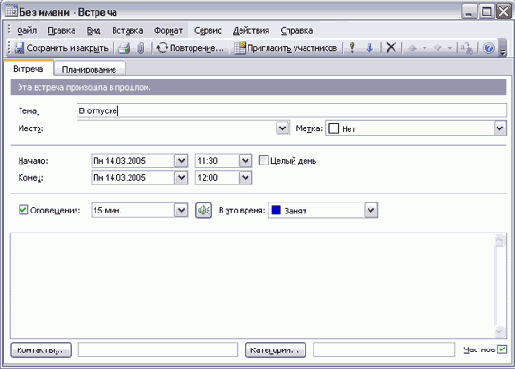
Task: Open the End date dropdown calendar
Action: click(x=181, y=178)
